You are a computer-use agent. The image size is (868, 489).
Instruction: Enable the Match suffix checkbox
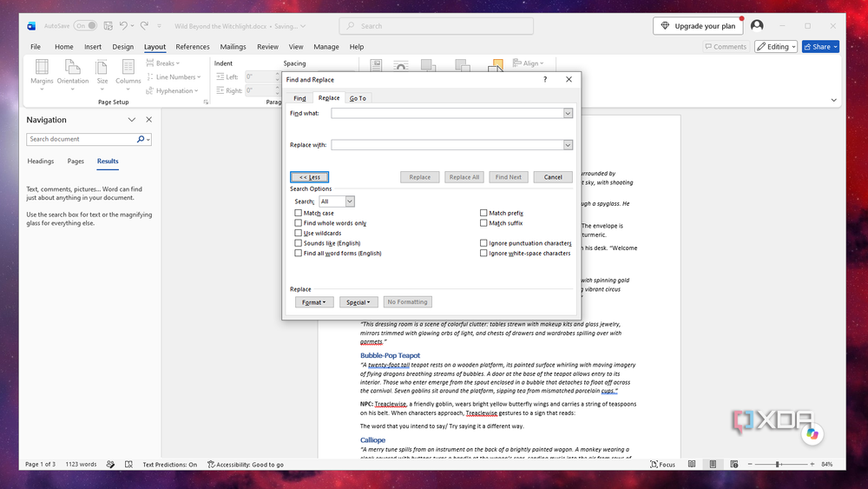[x=483, y=222]
